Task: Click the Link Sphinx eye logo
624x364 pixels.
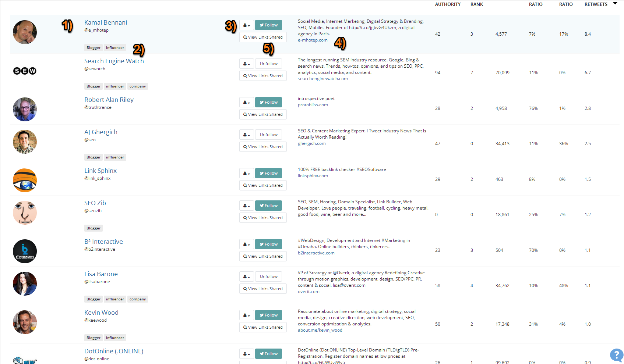Action: (25, 180)
